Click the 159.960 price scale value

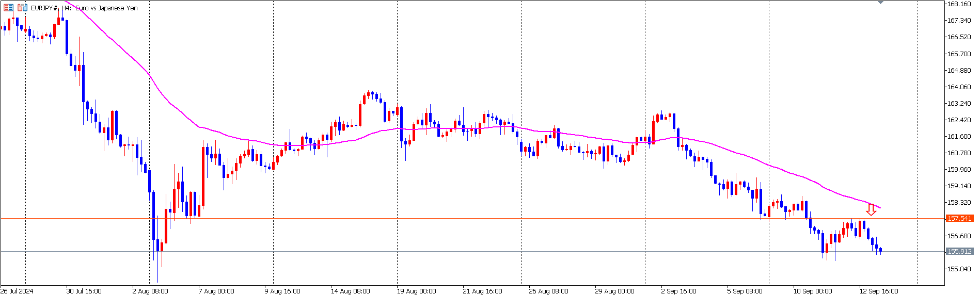click(959, 169)
